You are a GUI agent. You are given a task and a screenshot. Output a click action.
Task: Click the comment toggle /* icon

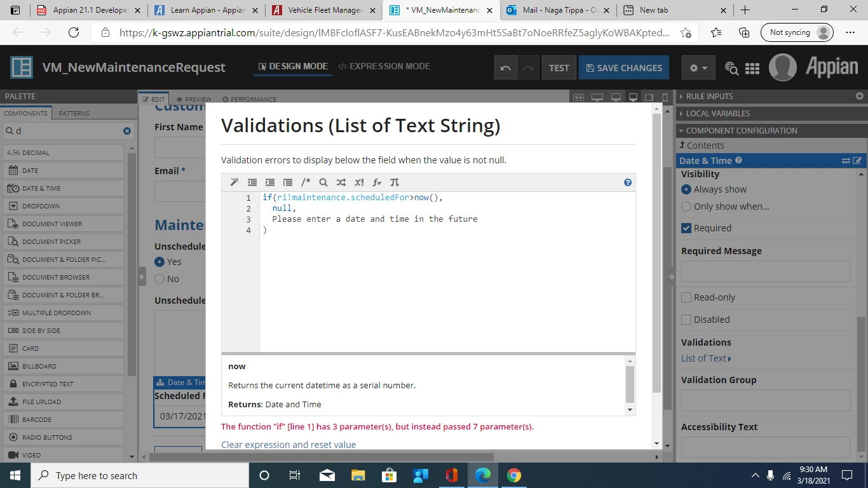(306, 182)
